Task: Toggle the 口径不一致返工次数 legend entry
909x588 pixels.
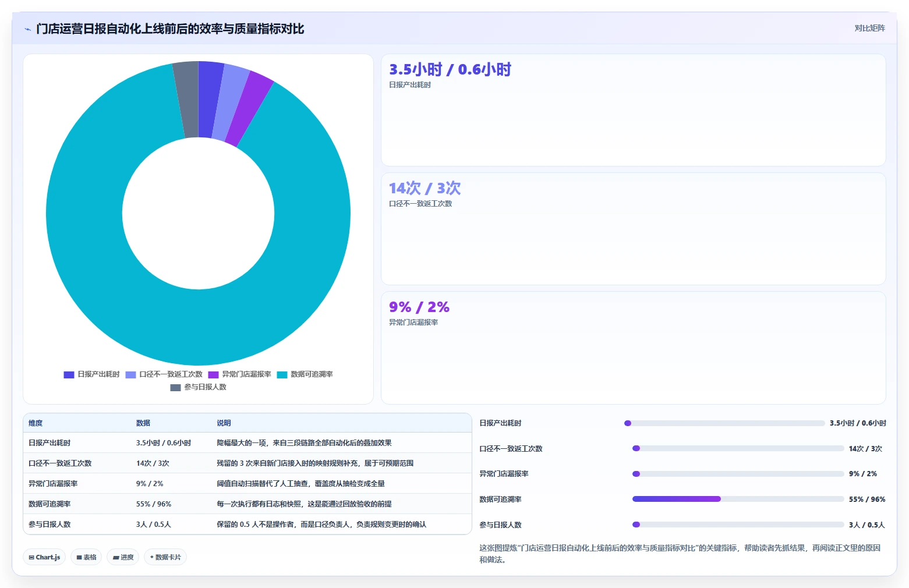Action: tap(164, 374)
